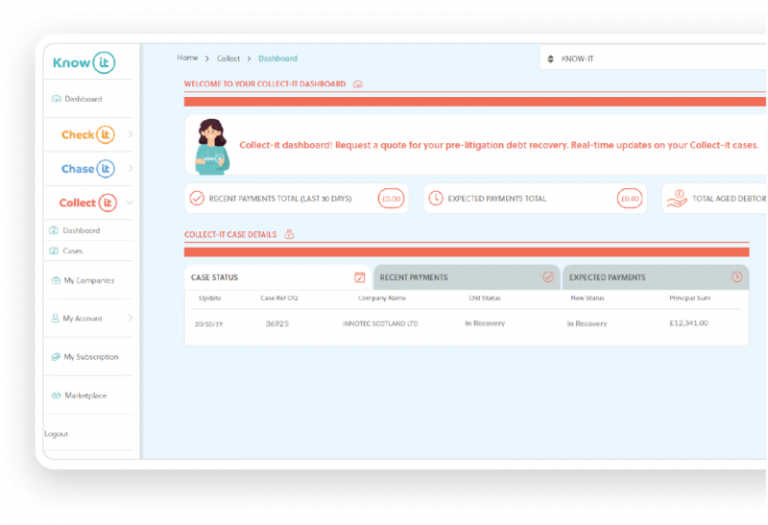Click the Cases icon in sidebar
Image resolution: width=768 pixels, height=525 pixels.
tap(54, 251)
